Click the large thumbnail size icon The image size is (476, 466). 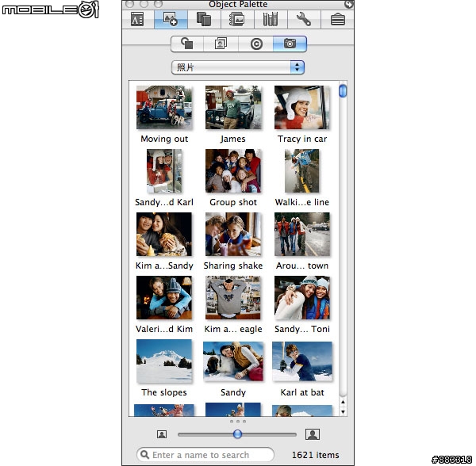(313, 434)
